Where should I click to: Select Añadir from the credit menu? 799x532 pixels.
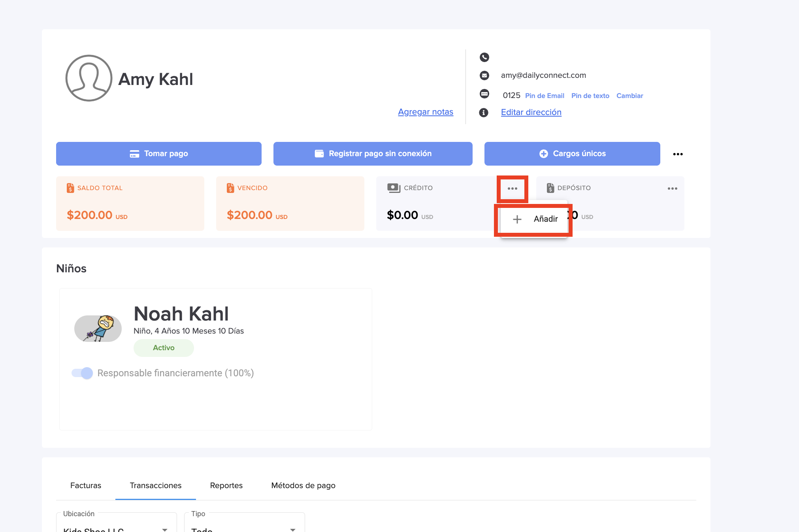click(535, 219)
